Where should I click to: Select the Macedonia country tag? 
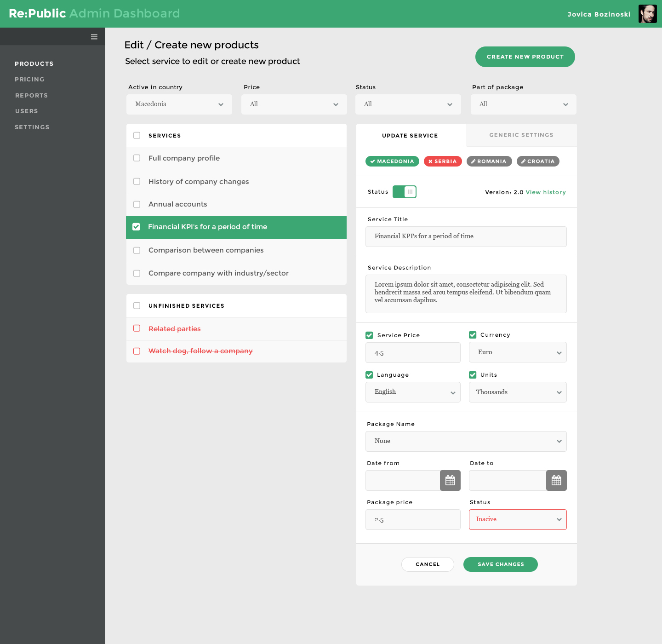[x=392, y=161]
